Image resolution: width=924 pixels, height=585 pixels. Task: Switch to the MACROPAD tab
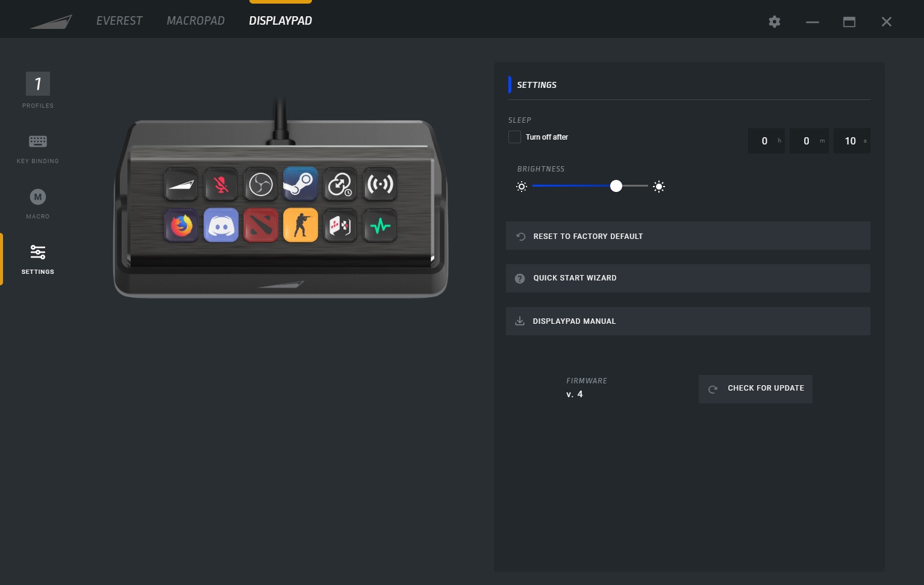pyautogui.click(x=196, y=20)
